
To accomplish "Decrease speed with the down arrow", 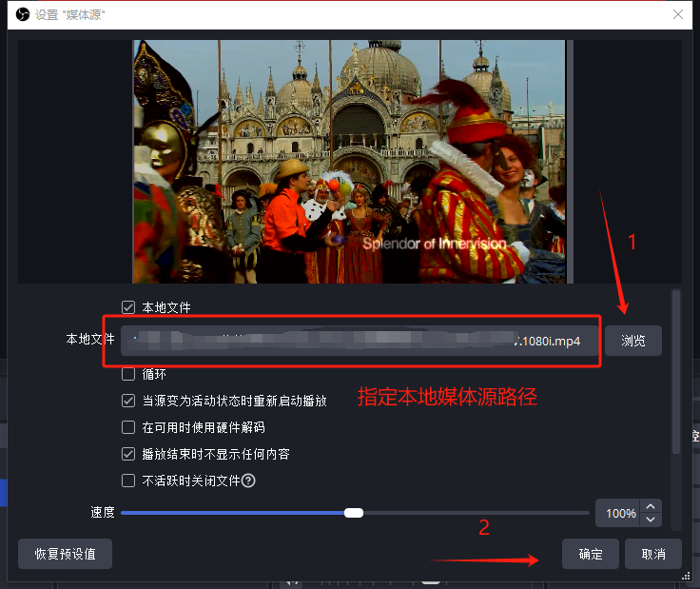I will point(651,520).
